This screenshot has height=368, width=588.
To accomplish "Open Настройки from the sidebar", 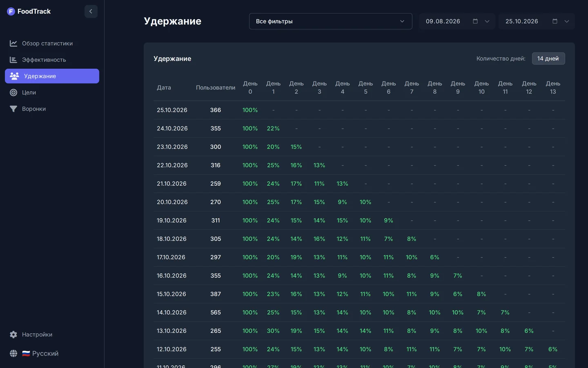I will pos(52,334).
